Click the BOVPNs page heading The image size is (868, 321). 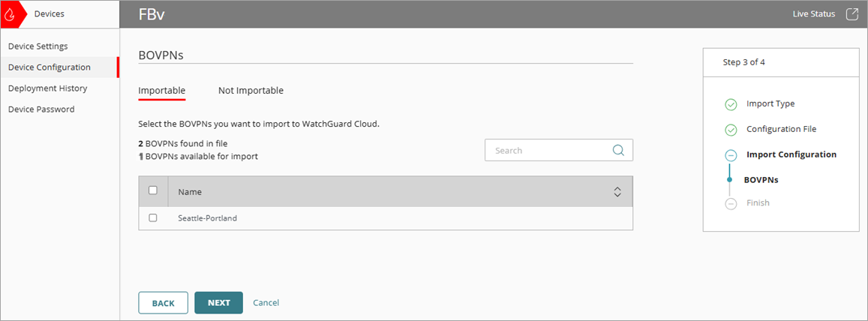tap(161, 55)
